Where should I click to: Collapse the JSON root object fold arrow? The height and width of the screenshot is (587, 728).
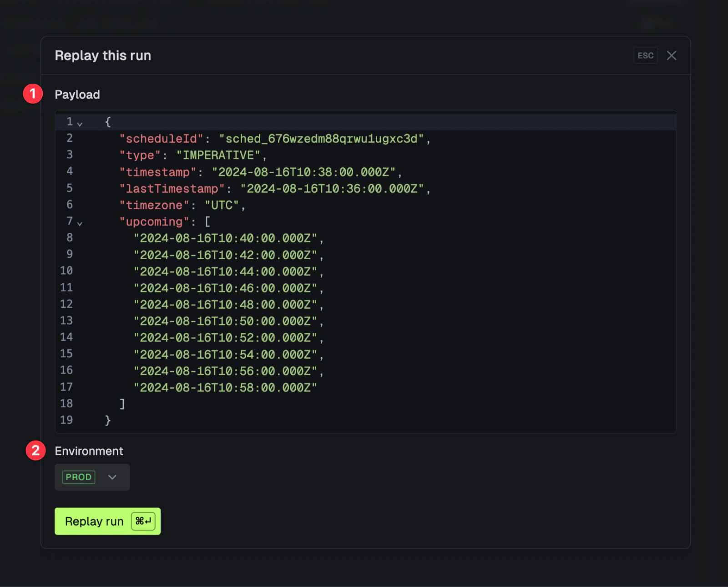tap(80, 124)
